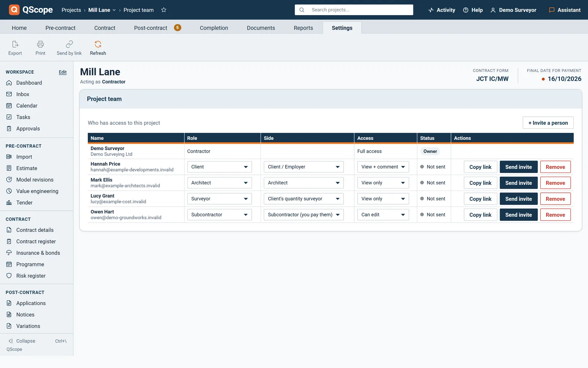Change Access dropdown for Mark Ellis
This screenshot has height=368, width=588.
point(383,183)
